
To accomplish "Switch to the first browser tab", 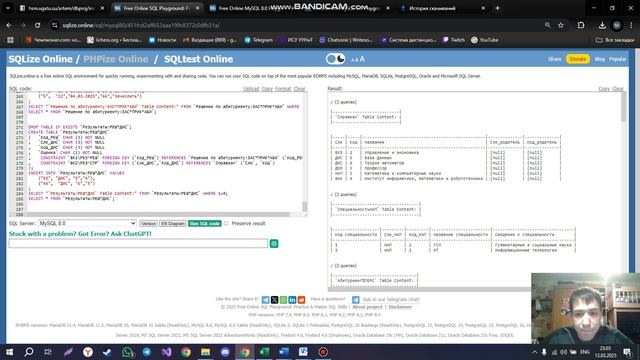I will [61, 8].
